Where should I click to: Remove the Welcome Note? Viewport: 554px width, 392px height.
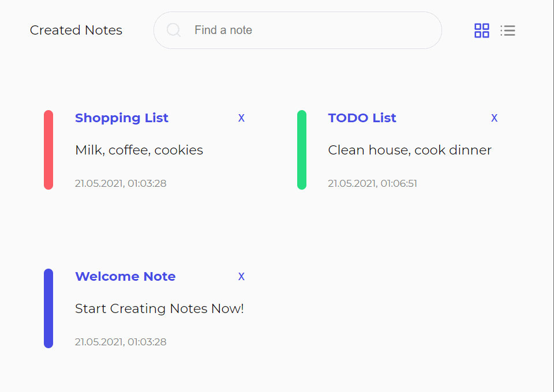[x=241, y=277]
